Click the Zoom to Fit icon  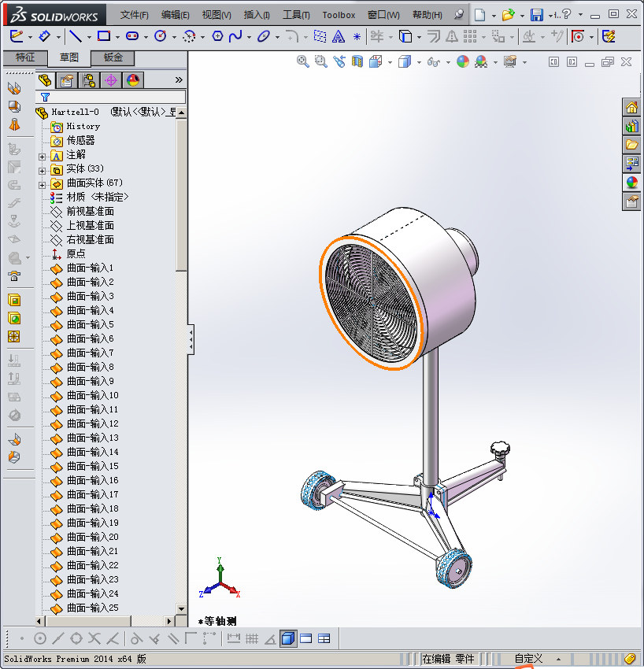tap(302, 61)
